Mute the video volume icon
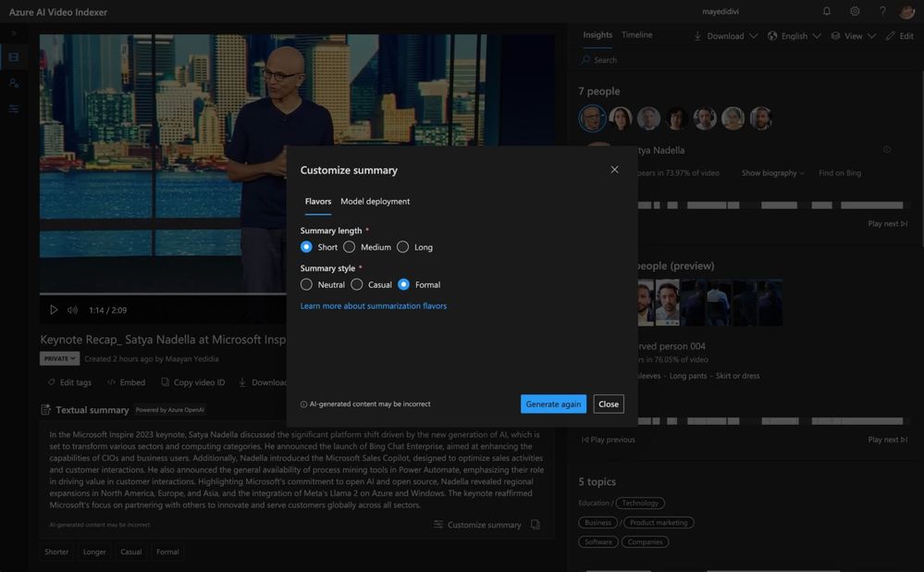Screen dimensions: 924x572 72,309
